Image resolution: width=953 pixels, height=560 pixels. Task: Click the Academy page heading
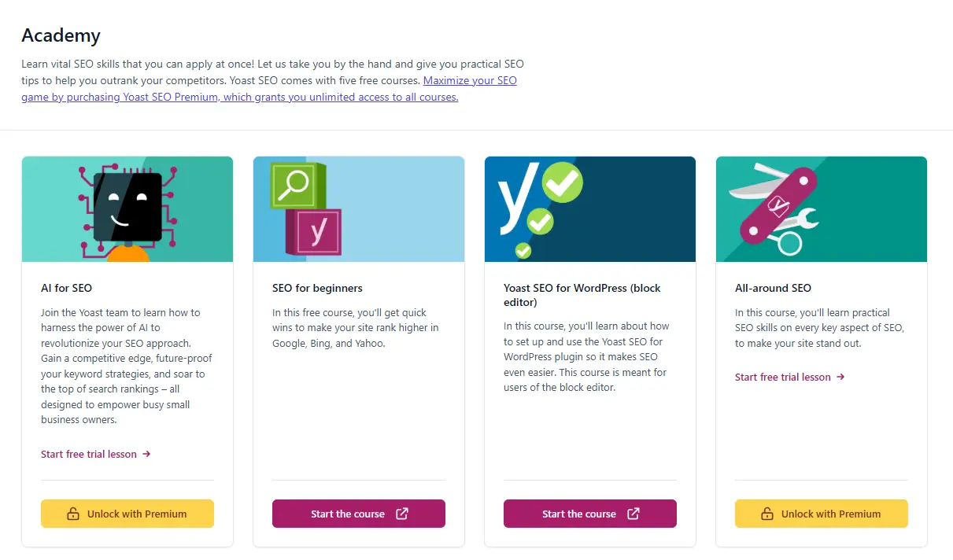61,35
